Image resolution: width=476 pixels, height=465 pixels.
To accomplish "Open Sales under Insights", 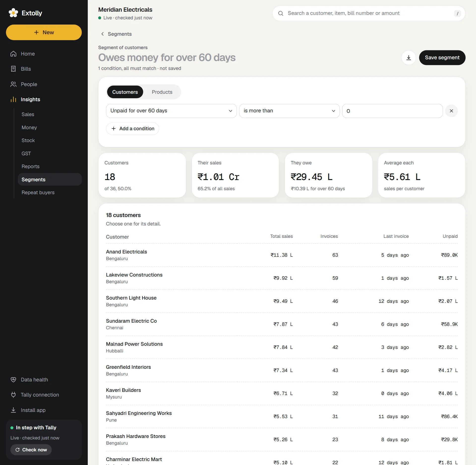I will [50, 114].
